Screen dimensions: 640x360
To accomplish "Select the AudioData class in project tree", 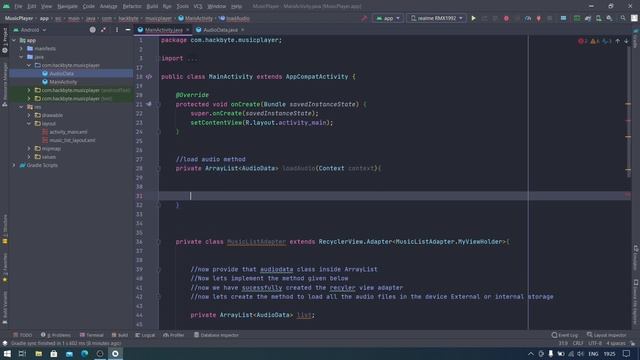I will 62,73.
